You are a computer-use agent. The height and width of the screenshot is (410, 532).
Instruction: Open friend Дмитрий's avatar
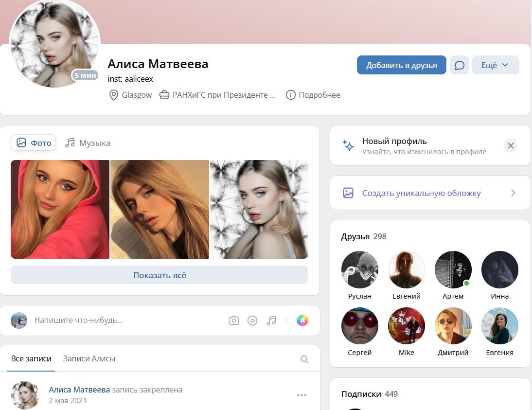tap(453, 326)
